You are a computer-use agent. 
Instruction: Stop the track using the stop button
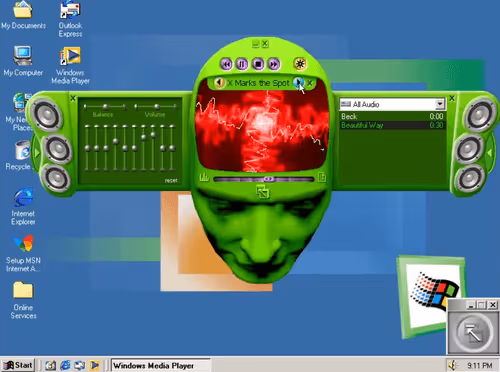[258, 64]
